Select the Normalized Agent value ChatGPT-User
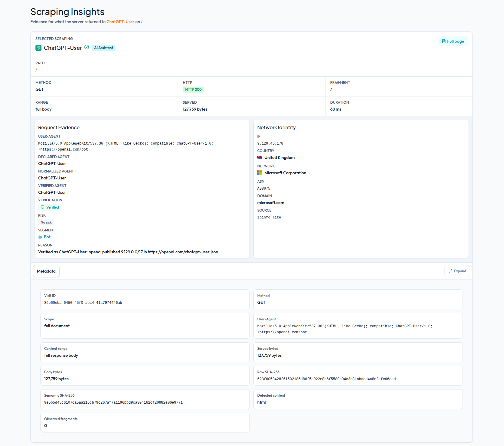This screenshot has width=504, height=446. tap(52, 178)
